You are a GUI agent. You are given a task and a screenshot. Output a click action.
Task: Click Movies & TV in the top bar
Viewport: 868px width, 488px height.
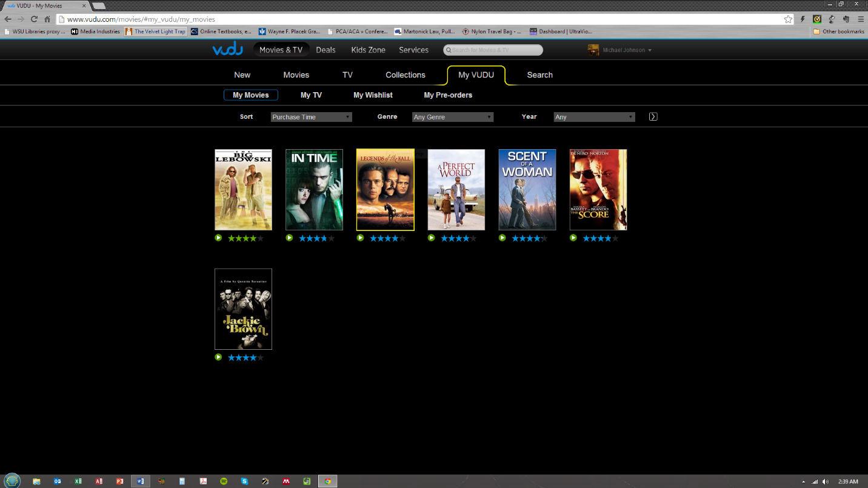pos(281,50)
